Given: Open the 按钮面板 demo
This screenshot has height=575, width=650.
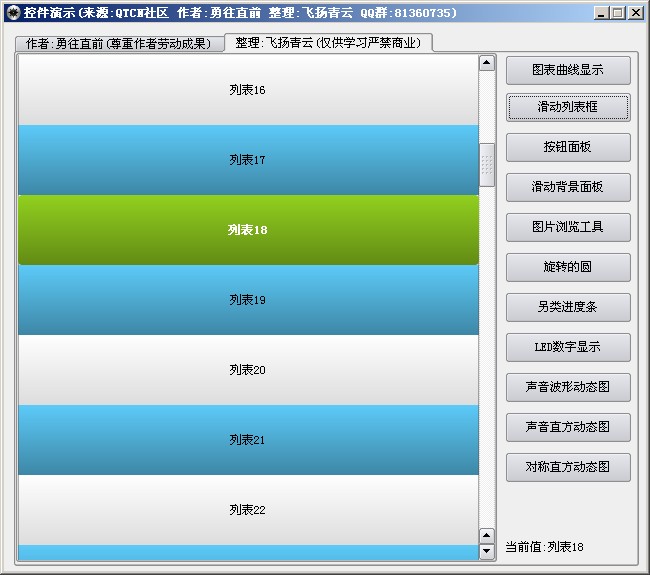Looking at the screenshot, I should [568, 147].
